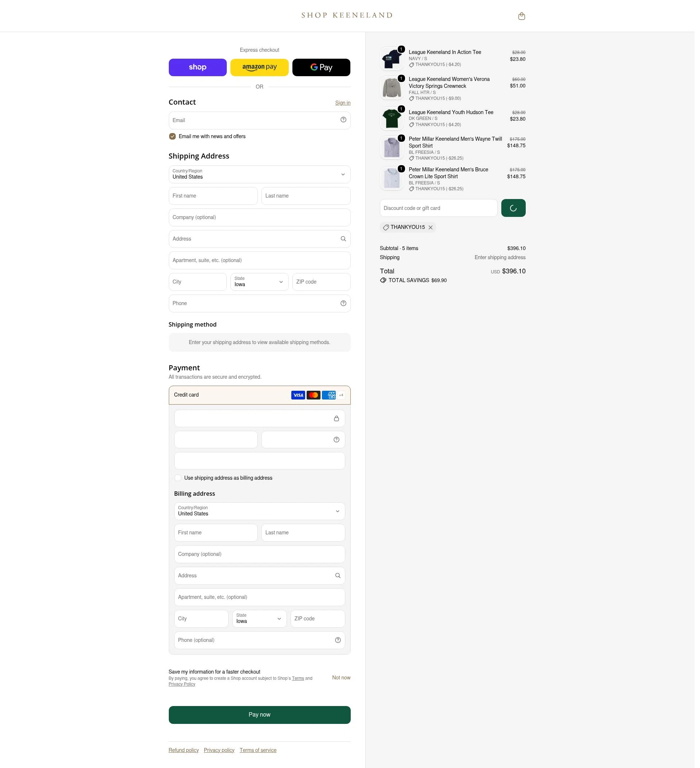700x768 pixels.
Task: Open the Refund policy link
Action: pyautogui.click(x=185, y=756)
